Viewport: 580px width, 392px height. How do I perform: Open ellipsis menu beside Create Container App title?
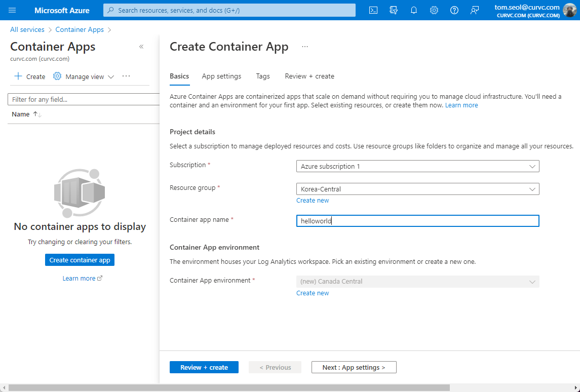click(305, 47)
